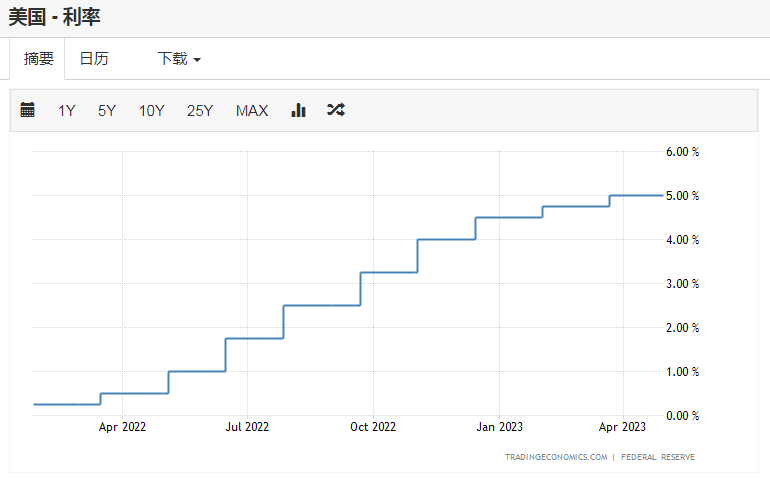770x480 pixels.
Task: Click the 美国 - 利率 page heading
Action: tap(54, 17)
